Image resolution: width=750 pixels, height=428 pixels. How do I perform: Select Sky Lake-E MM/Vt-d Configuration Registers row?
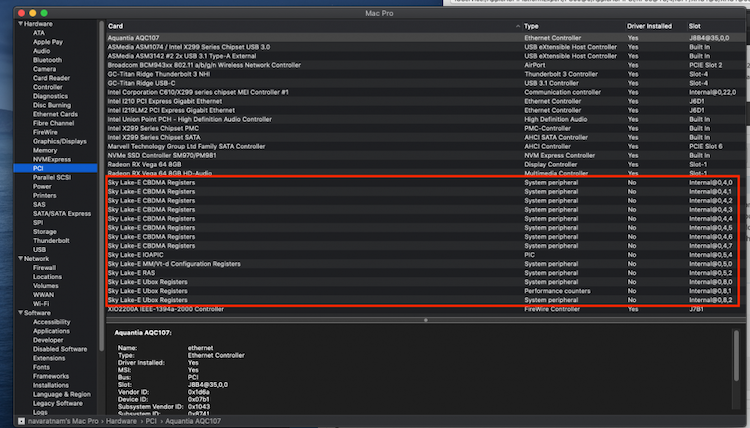coord(425,264)
